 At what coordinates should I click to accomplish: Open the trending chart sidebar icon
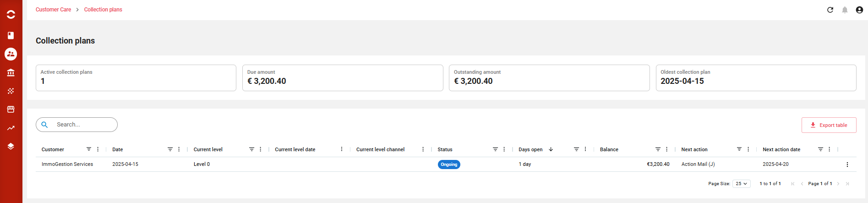[x=11, y=128]
